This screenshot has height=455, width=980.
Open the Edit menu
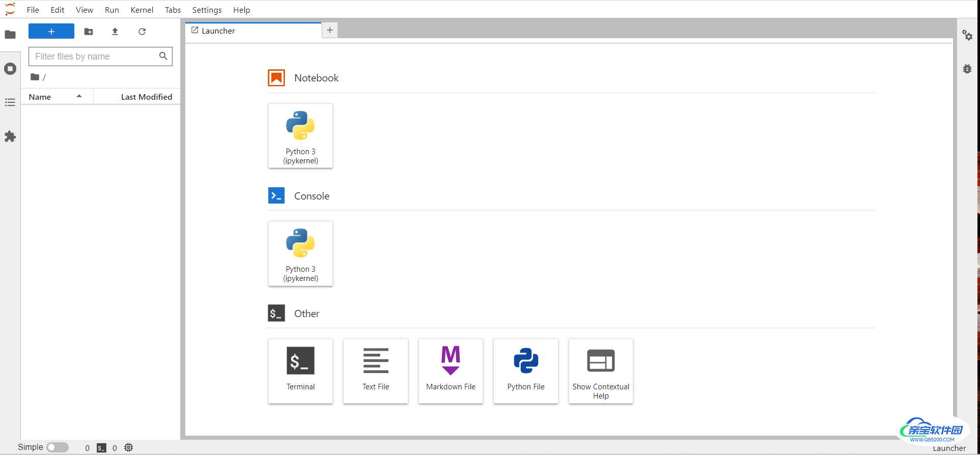coord(58,10)
